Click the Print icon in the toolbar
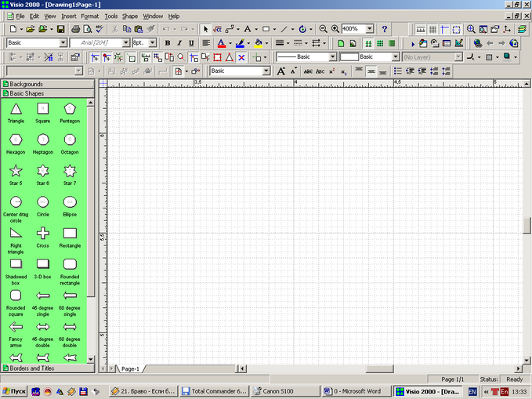532x399 pixels. tap(74, 29)
